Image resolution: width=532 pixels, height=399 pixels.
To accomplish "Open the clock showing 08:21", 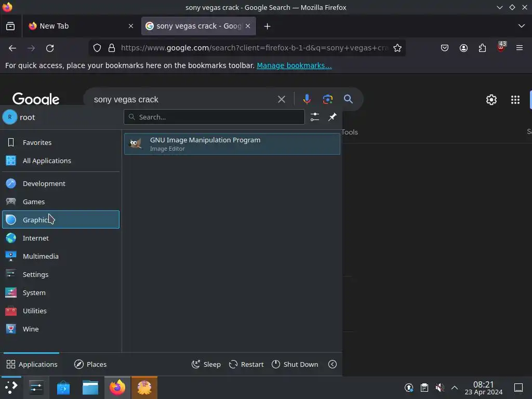I will coord(484,388).
